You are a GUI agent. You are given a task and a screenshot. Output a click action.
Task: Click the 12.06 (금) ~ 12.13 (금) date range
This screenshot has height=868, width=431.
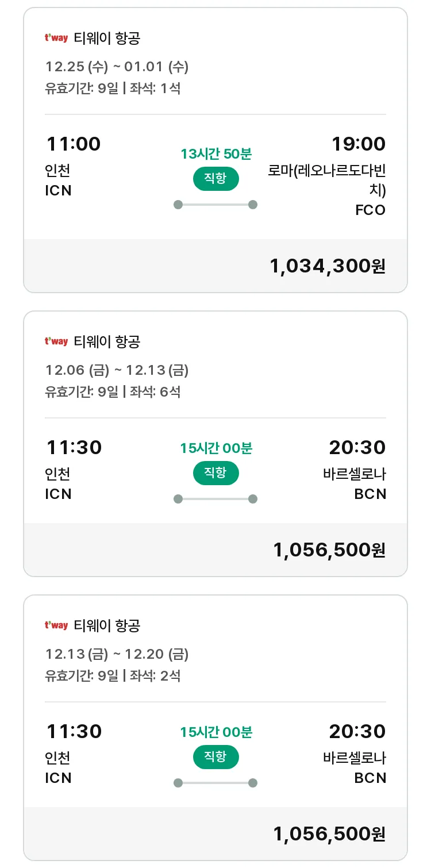point(117,371)
